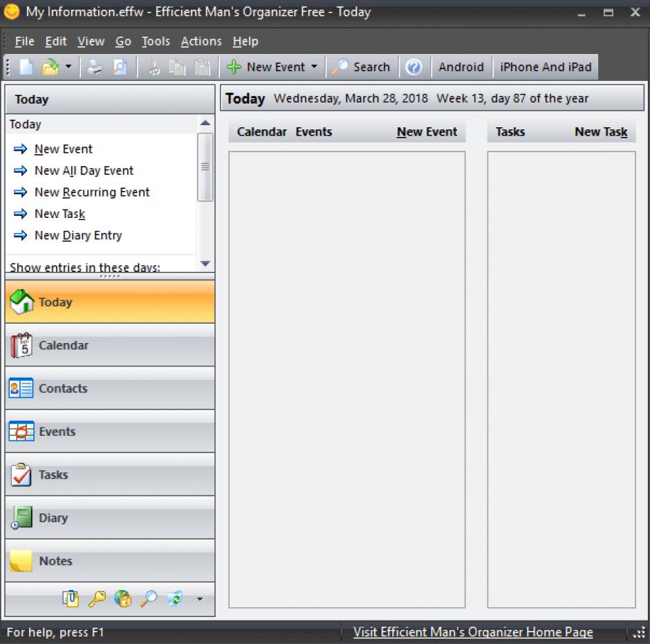Open the File menu

click(24, 41)
